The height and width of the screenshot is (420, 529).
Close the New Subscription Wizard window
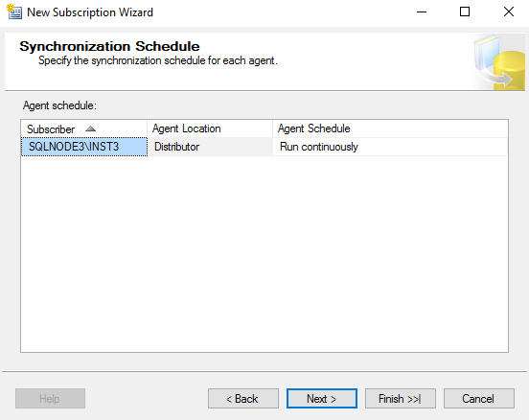pyautogui.click(x=509, y=12)
